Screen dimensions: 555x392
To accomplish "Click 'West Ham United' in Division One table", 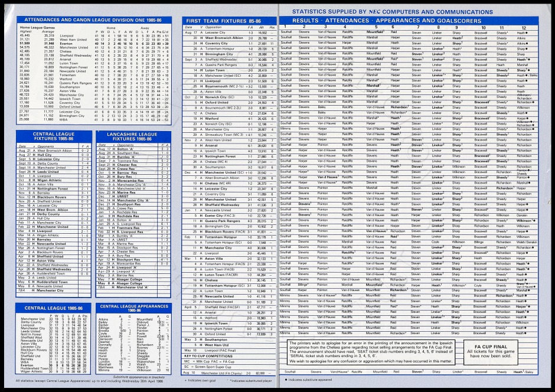I will point(73,40).
